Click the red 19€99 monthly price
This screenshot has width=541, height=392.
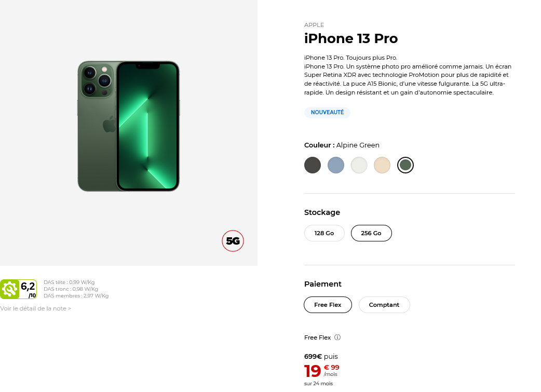tap(321, 371)
